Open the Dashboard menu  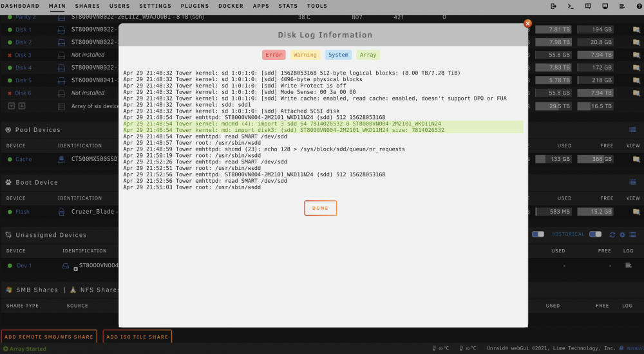[x=20, y=6]
